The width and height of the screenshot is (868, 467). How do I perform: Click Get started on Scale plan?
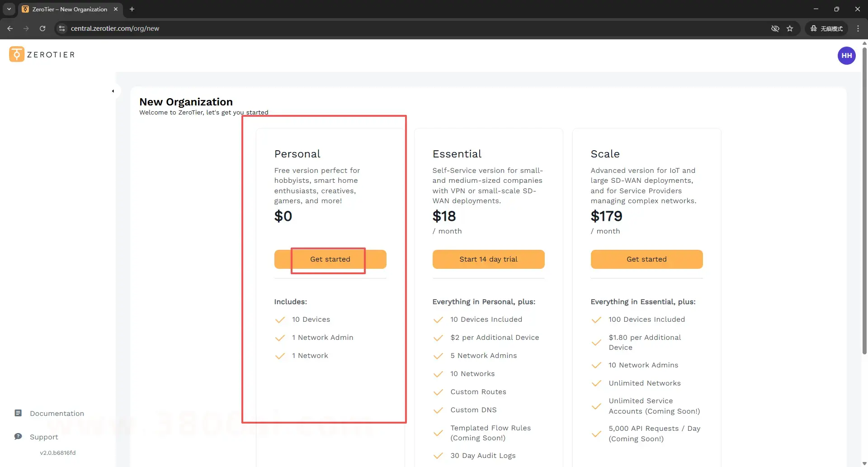point(646,259)
